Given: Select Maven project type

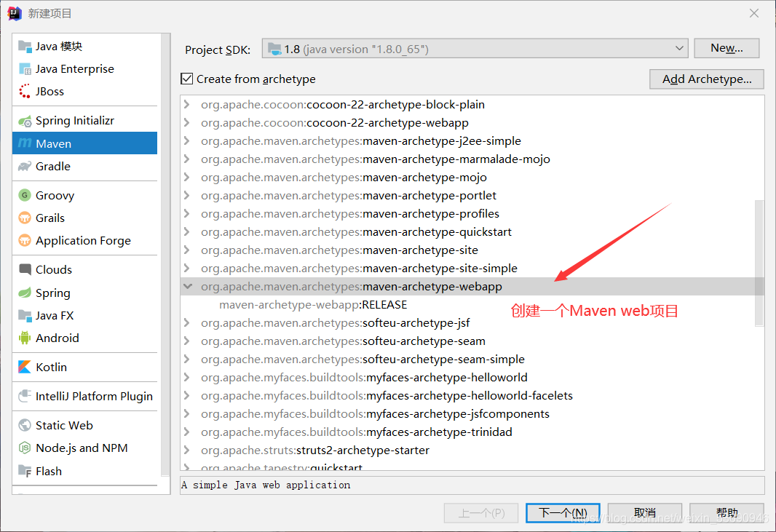Looking at the screenshot, I should coord(84,143).
